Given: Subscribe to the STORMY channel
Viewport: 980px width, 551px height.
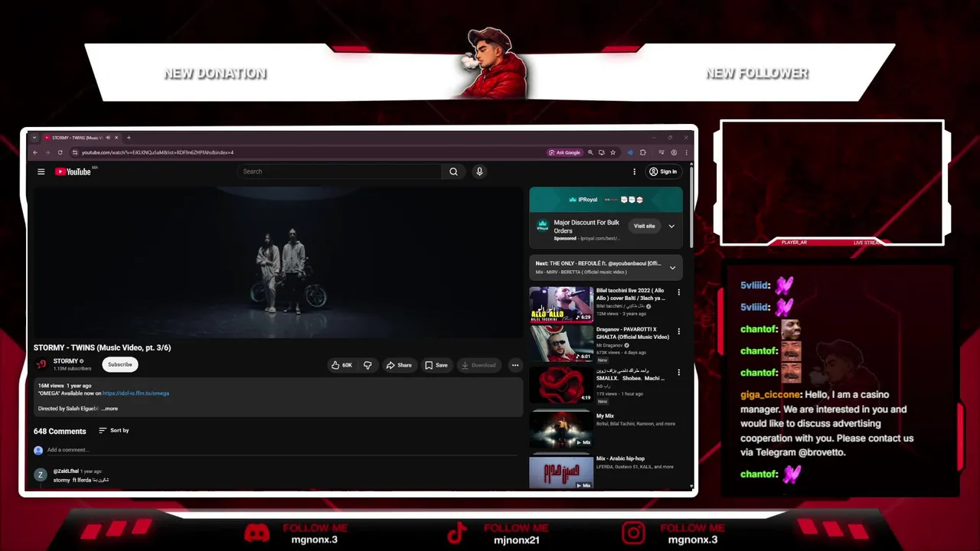Looking at the screenshot, I should tap(120, 364).
